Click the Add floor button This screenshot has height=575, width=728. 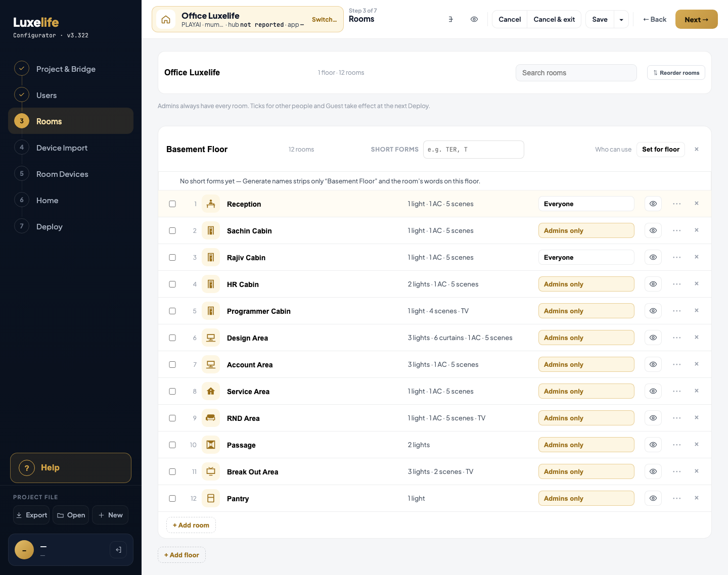pyautogui.click(x=181, y=555)
